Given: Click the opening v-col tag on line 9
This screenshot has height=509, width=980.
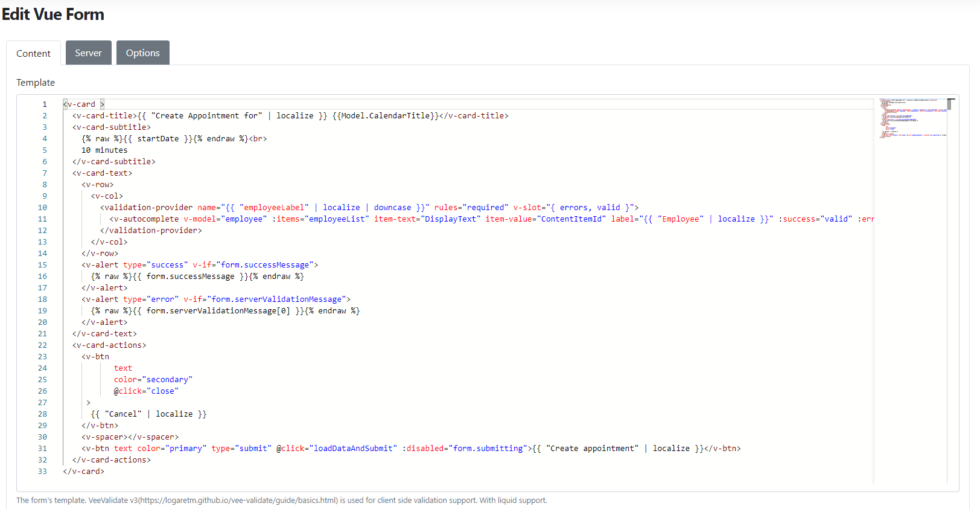Looking at the screenshot, I should 107,196.
